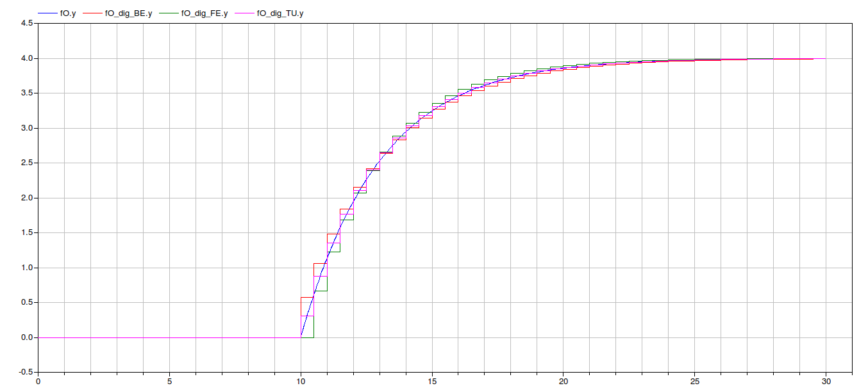Toggle the fO_dig_TU.y legend entry
Viewport: 868px width, 388px height.
(280, 13)
